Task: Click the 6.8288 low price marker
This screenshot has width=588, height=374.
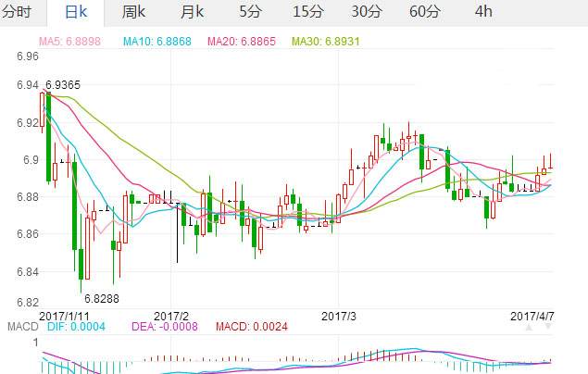Action: click(101, 298)
